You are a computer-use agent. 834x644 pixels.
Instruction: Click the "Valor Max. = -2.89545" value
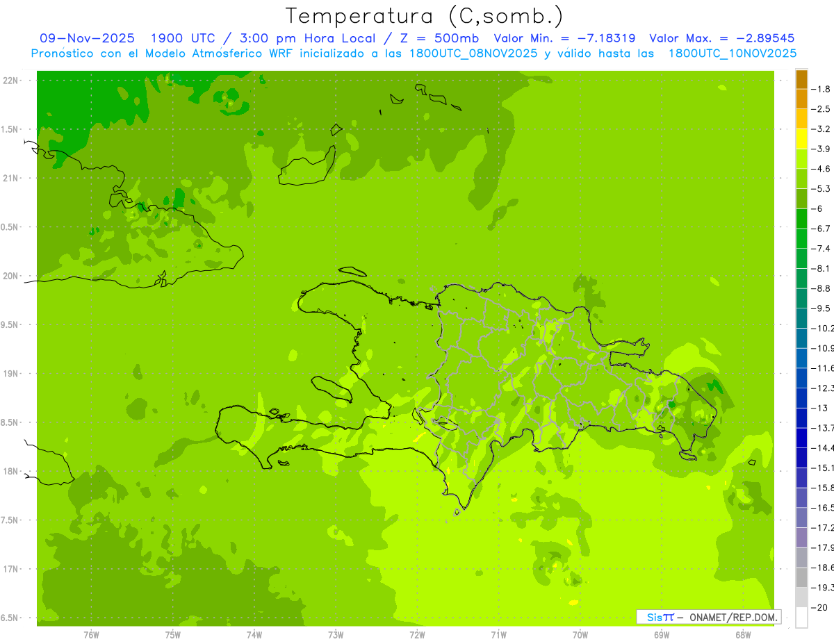click(721, 38)
